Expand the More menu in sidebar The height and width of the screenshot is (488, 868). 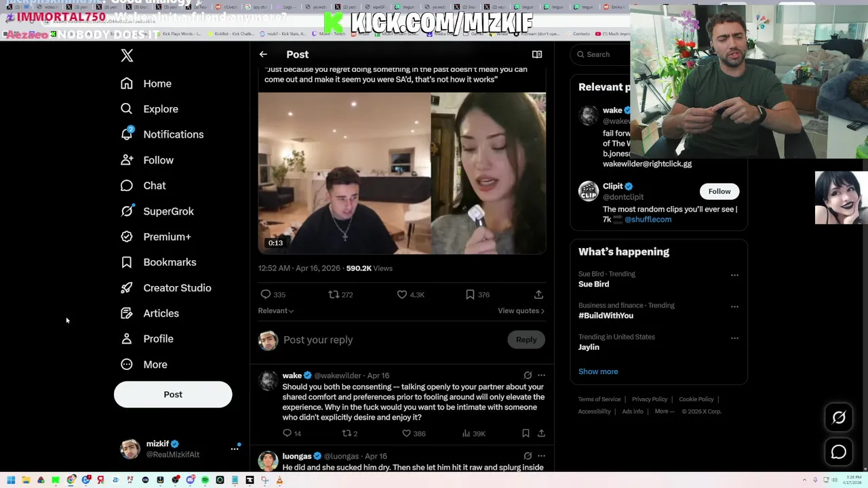click(143, 365)
